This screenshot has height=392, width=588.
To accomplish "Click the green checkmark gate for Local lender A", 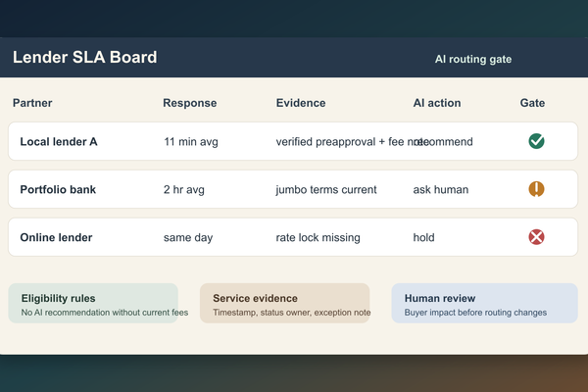I will click(x=536, y=141).
